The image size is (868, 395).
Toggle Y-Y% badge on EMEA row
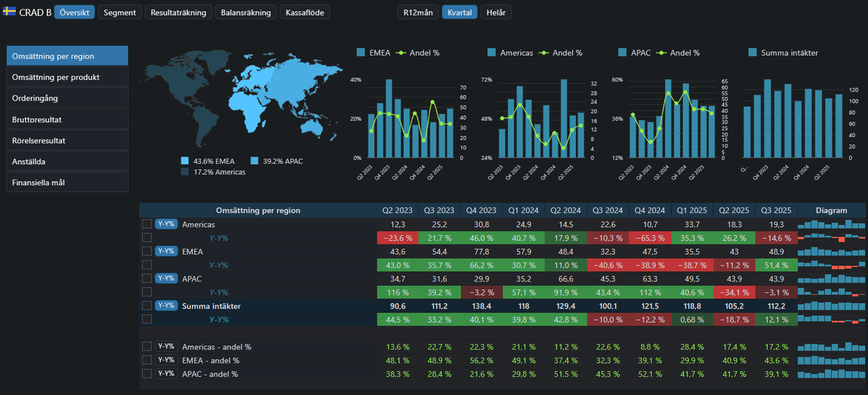pyautogui.click(x=166, y=251)
